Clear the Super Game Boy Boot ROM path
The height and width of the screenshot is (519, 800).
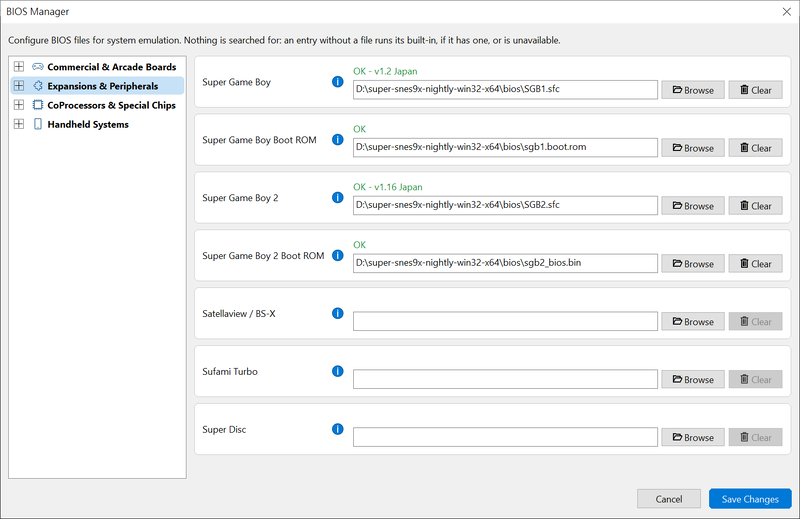point(755,148)
